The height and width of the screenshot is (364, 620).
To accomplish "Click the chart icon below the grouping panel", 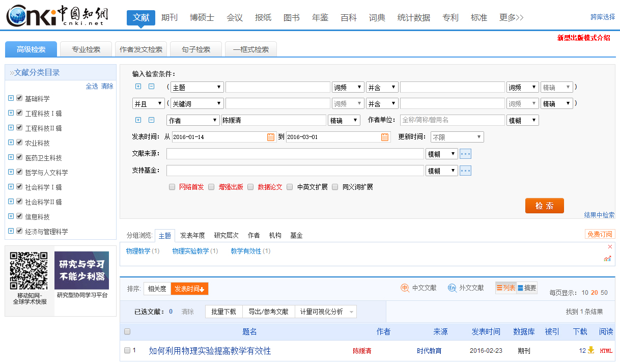I will tap(607, 259).
